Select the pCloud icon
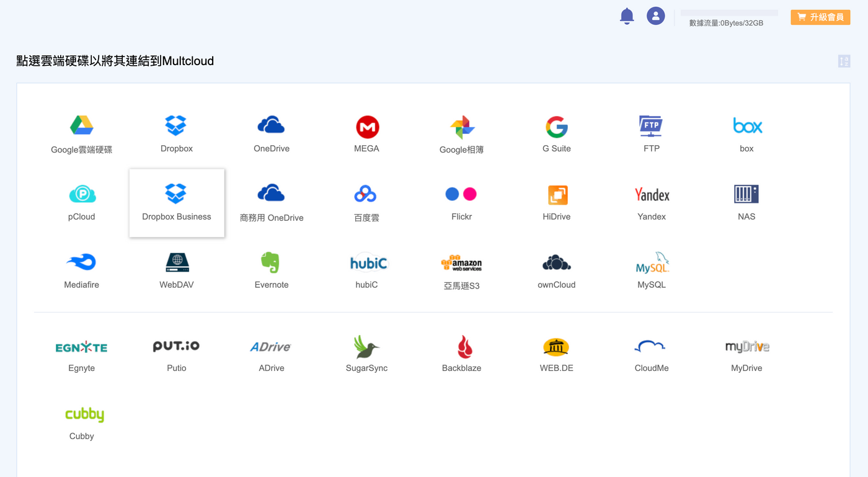The height and width of the screenshot is (477, 868). click(x=82, y=195)
